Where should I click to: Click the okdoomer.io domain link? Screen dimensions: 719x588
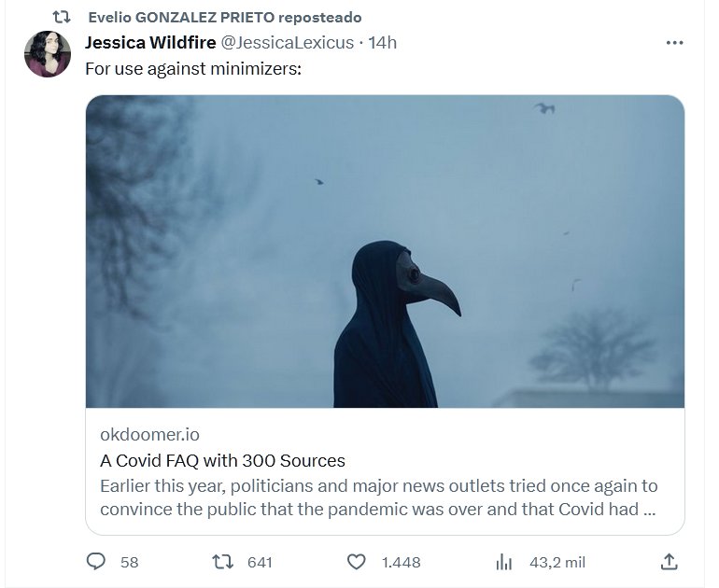click(x=149, y=434)
